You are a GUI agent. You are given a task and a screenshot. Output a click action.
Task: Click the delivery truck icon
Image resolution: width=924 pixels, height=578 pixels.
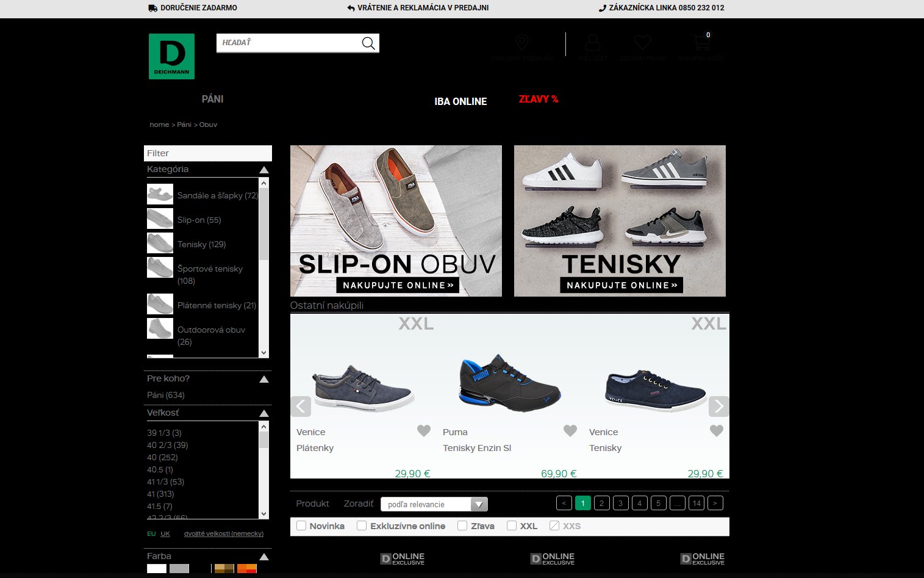click(x=153, y=8)
